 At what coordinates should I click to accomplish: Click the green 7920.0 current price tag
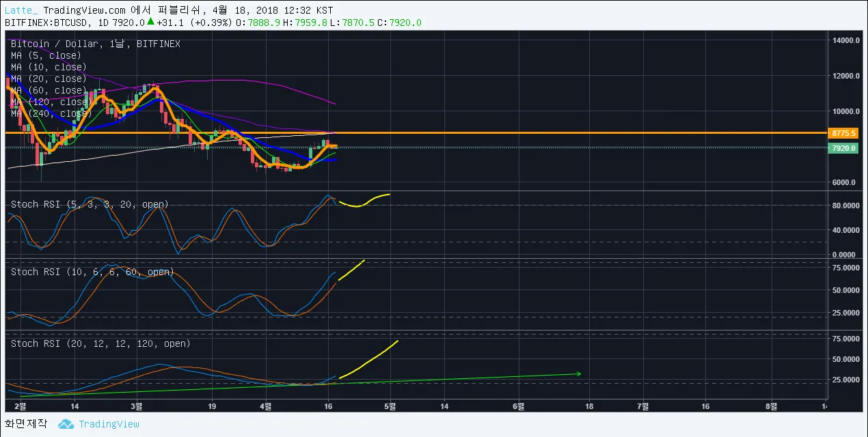tap(843, 148)
